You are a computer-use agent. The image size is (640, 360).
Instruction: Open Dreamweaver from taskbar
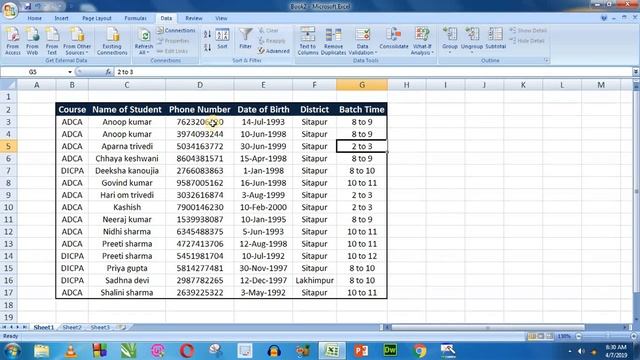tap(390, 351)
